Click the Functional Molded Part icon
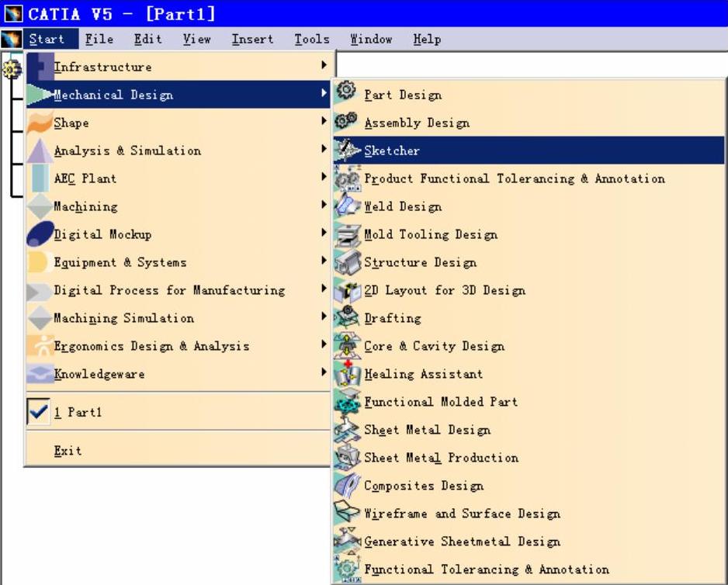Image resolution: width=728 pixels, height=585 pixels. click(347, 402)
